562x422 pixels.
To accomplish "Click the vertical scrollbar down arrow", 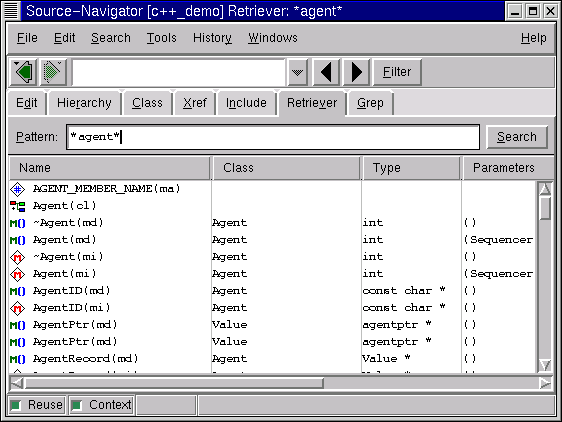I will [545, 365].
